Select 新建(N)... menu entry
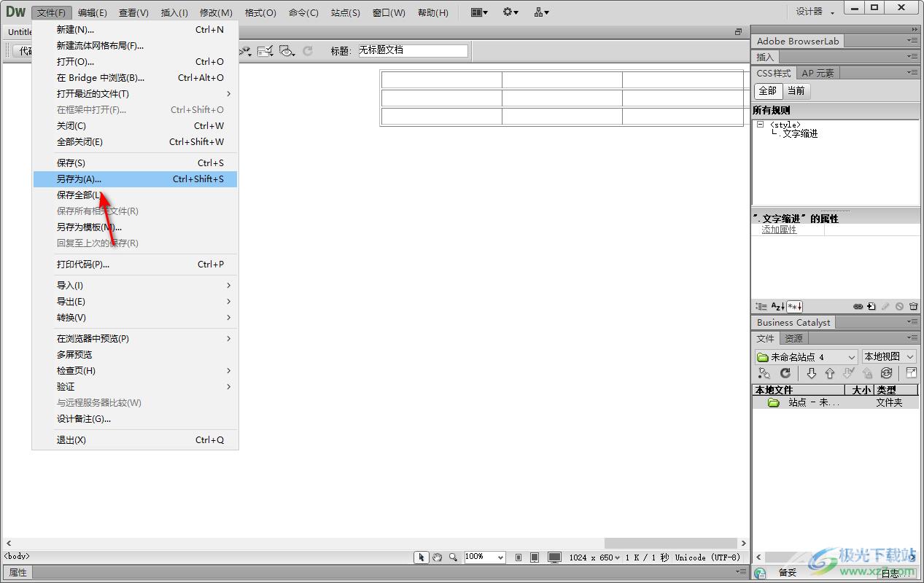The height and width of the screenshot is (583, 924). [136, 30]
